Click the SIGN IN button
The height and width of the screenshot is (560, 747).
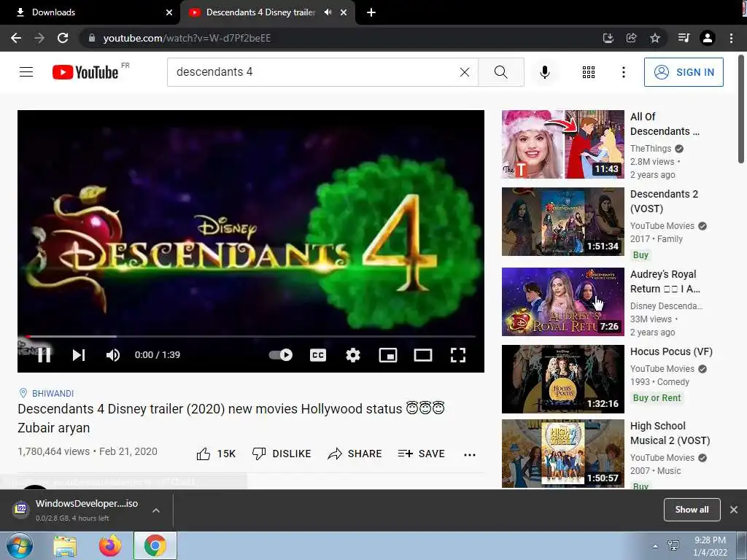[x=684, y=72]
